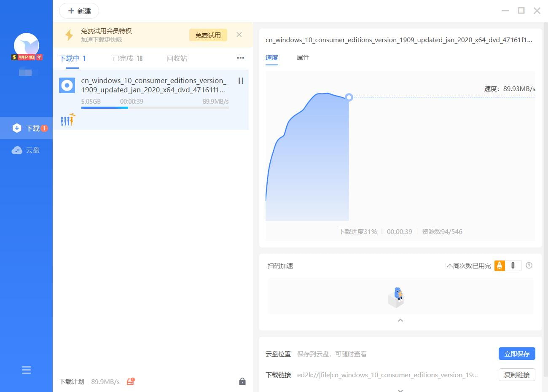Collapse the 扫码加速 panel chevron
Viewport: 548px width, 392px height.
(400, 320)
